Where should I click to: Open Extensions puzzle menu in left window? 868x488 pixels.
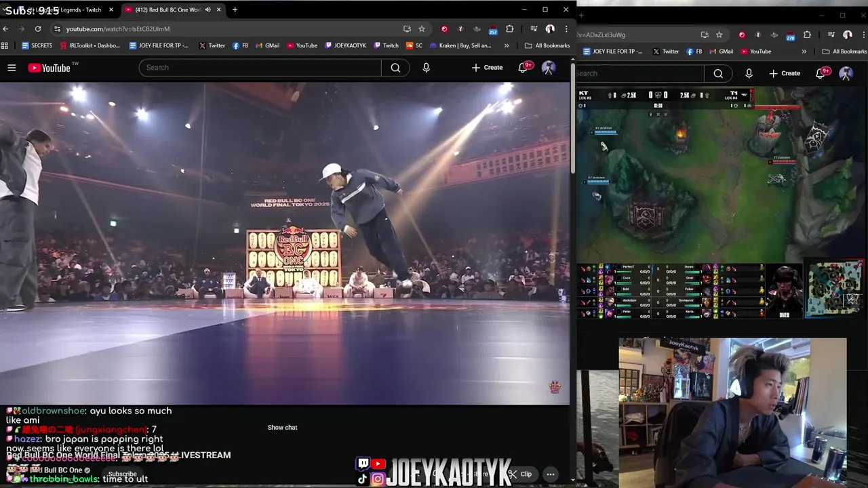coord(510,28)
